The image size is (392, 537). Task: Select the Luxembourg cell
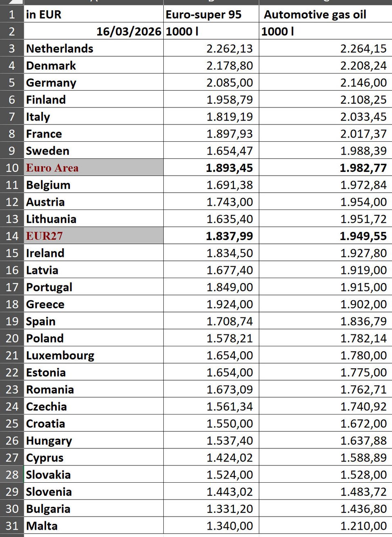60,355
